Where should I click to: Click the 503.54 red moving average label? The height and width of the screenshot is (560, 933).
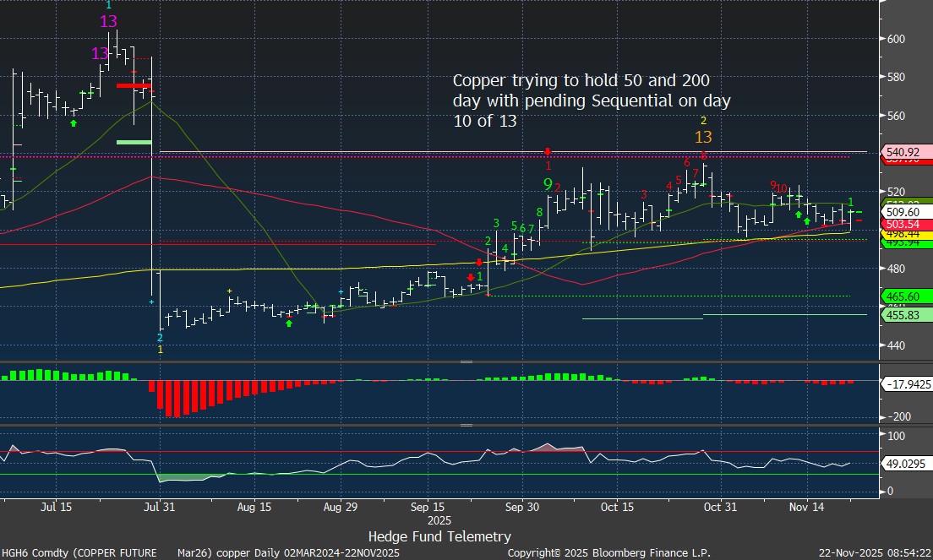coord(901,224)
